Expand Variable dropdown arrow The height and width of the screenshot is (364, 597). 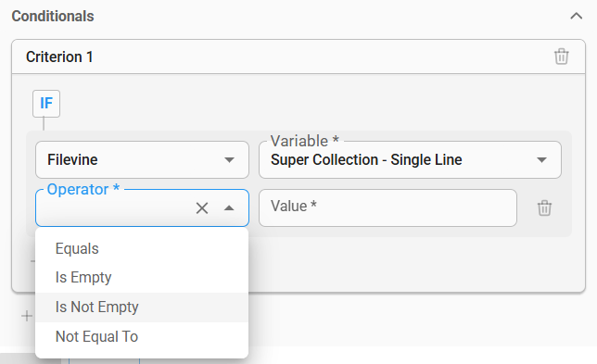[x=541, y=159]
